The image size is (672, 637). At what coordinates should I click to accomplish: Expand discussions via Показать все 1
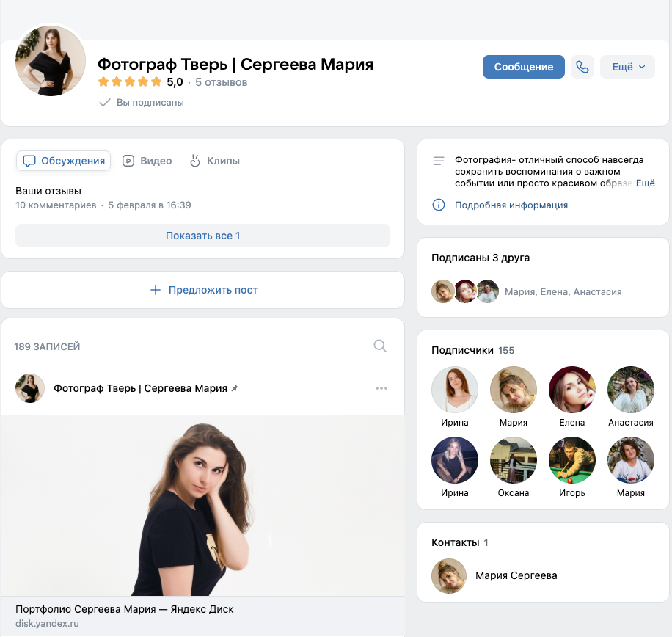(202, 235)
